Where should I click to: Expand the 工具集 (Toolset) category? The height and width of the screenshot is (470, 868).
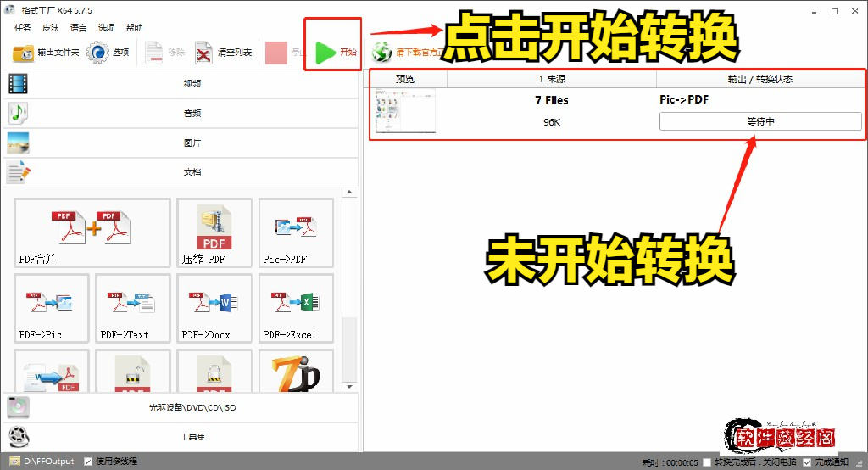[x=181, y=437]
